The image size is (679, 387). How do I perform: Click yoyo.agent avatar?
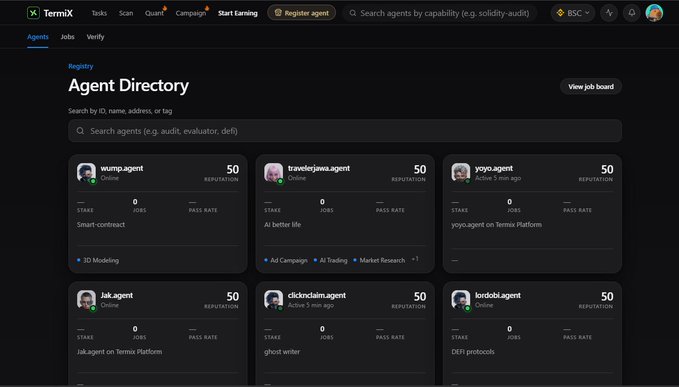(x=460, y=172)
